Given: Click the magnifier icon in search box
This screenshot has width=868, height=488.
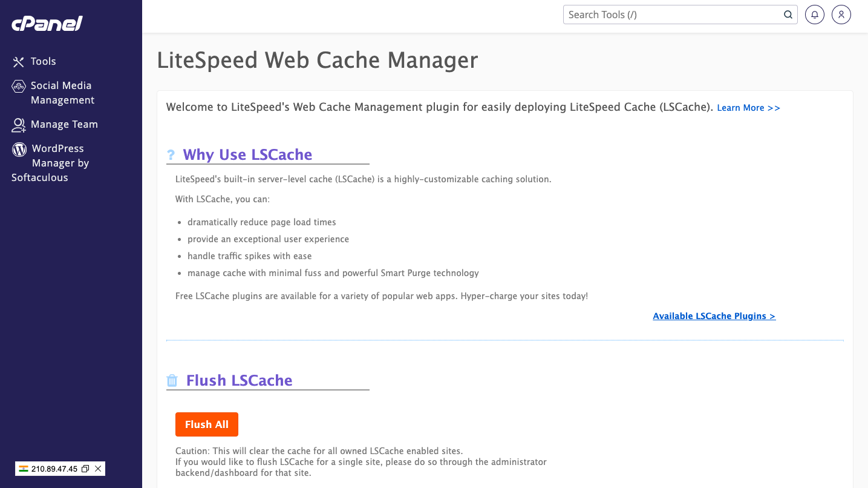Looking at the screenshot, I should click(x=788, y=15).
